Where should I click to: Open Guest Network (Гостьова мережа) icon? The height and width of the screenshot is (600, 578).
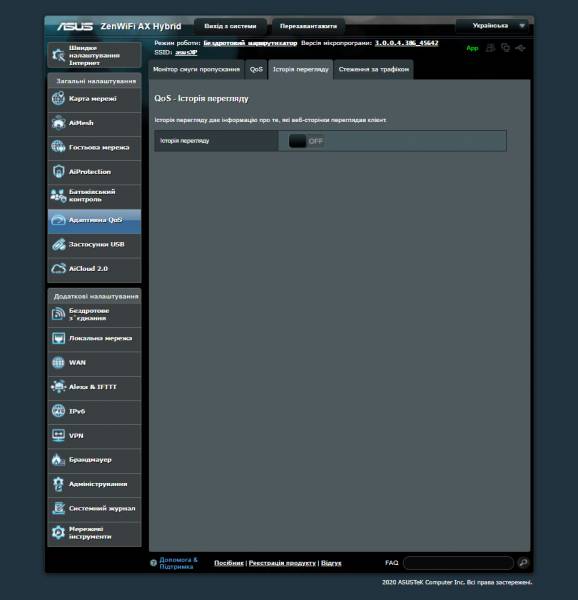pos(58,147)
